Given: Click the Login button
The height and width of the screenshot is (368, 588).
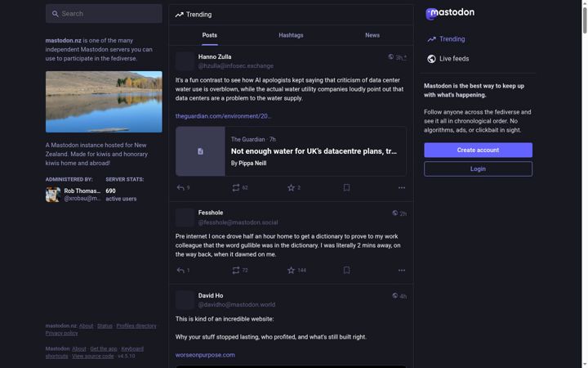Looking at the screenshot, I should tap(478, 169).
